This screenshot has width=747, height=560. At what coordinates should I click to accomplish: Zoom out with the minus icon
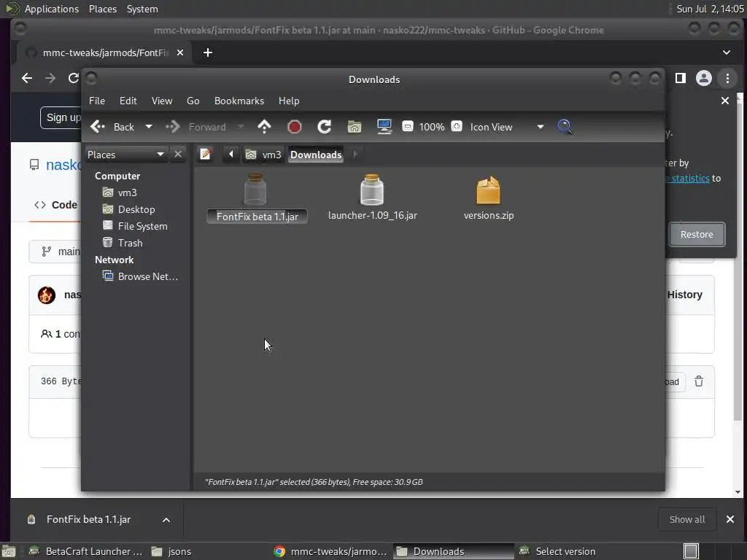pos(408,126)
